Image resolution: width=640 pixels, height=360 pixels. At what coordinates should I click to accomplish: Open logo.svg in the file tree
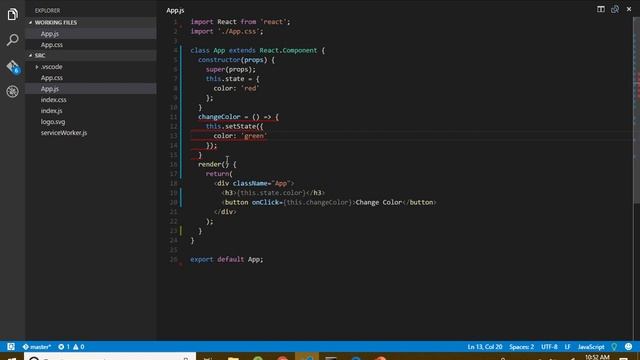[x=91, y=122]
